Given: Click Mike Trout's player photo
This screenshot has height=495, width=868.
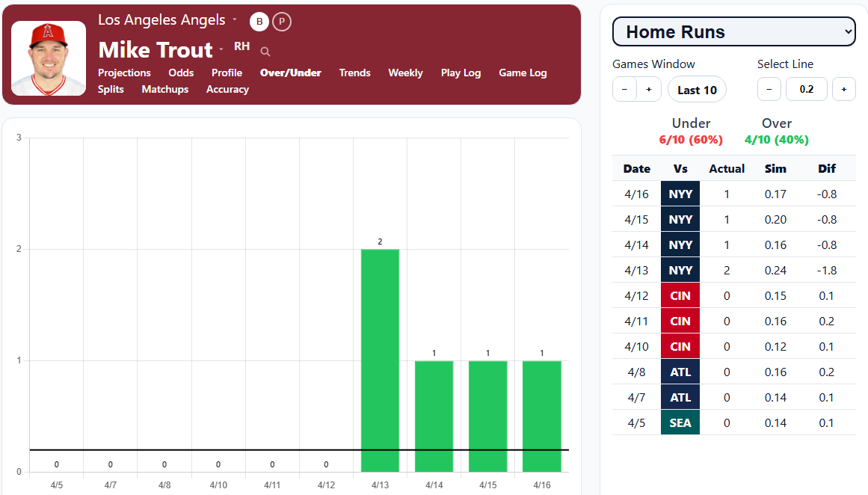Looking at the screenshot, I should pyautogui.click(x=49, y=58).
